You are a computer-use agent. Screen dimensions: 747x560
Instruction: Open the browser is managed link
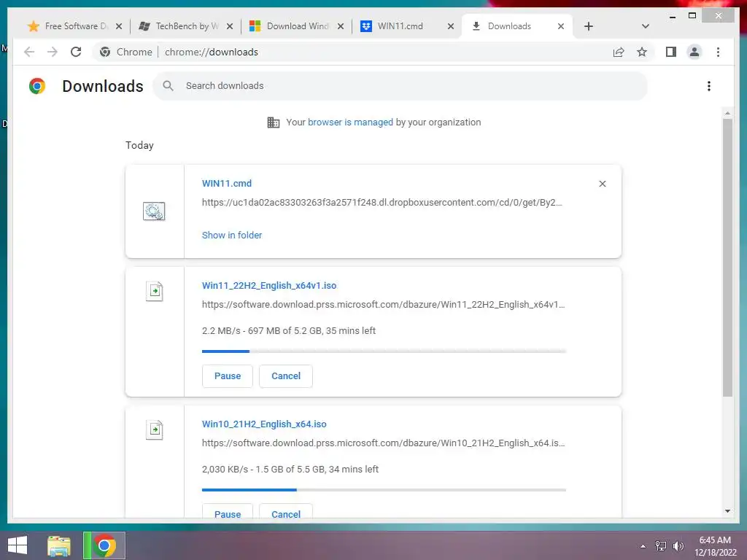(350, 122)
